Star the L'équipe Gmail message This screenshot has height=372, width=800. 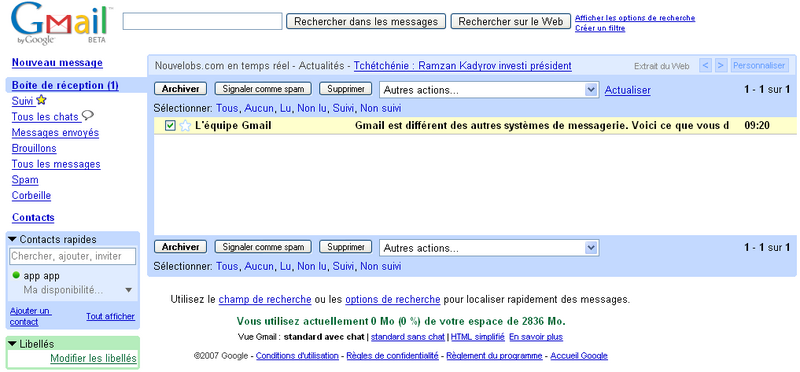[185, 126]
